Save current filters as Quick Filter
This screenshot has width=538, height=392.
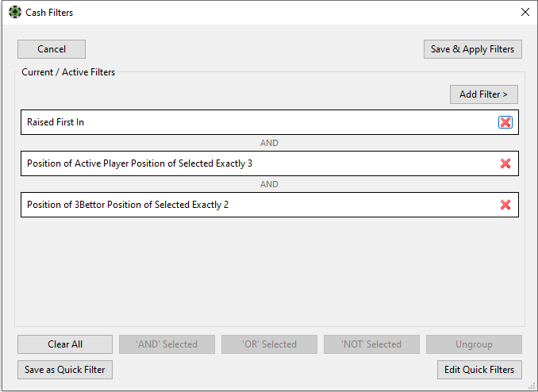coord(65,370)
